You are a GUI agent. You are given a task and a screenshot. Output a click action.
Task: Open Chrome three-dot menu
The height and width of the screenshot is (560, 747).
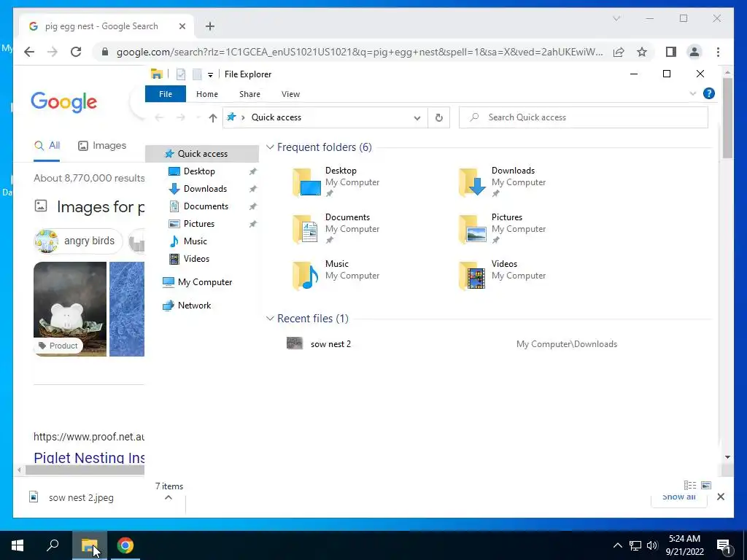pos(718,52)
